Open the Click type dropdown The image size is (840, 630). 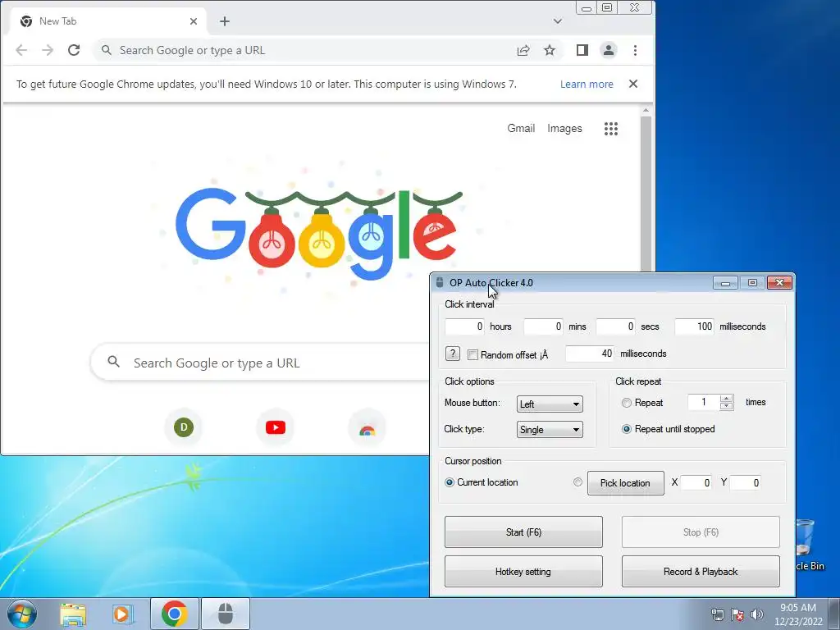[550, 430]
